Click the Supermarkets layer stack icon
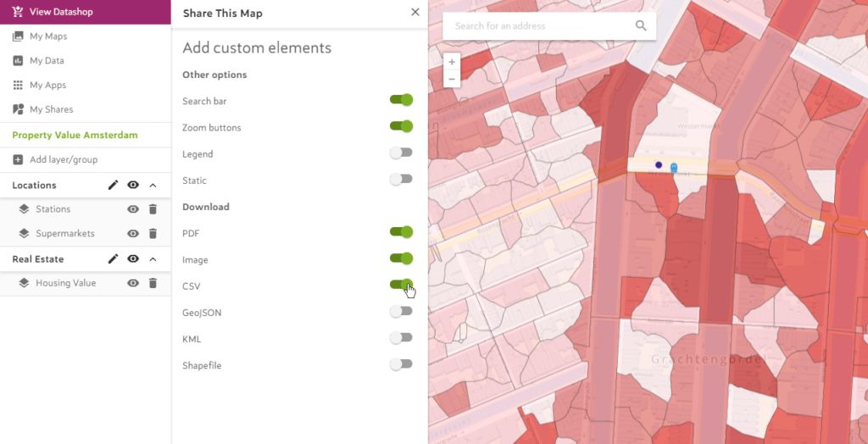The image size is (868, 444). [x=23, y=234]
